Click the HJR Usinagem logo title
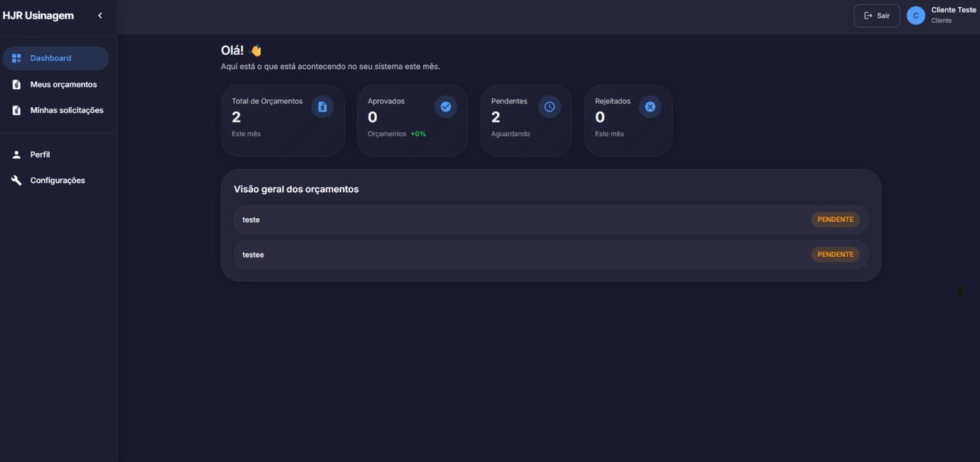Screen dimensions: 980x462 38,15
